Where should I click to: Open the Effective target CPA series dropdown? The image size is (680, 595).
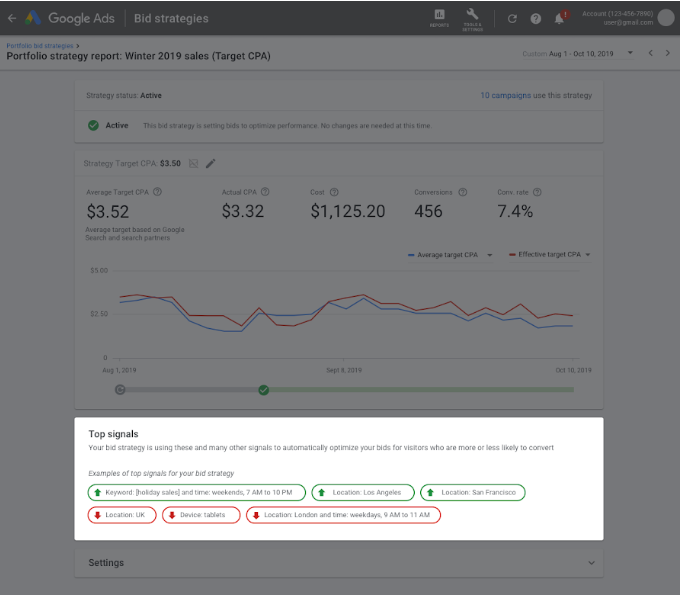click(x=588, y=255)
